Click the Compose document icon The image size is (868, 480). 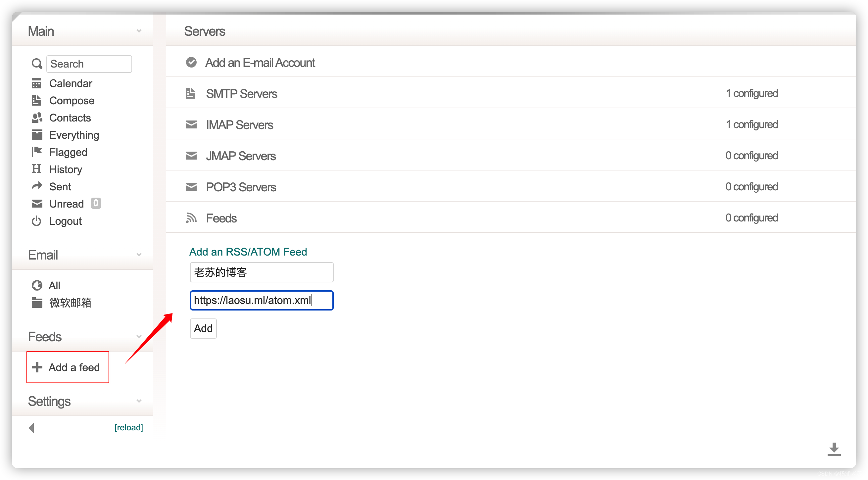[36, 100]
